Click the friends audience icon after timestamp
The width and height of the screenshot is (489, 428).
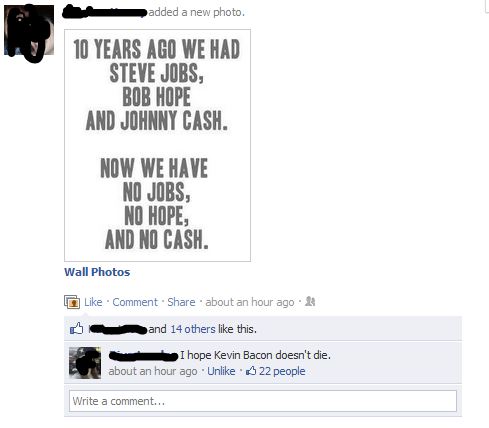point(310,301)
